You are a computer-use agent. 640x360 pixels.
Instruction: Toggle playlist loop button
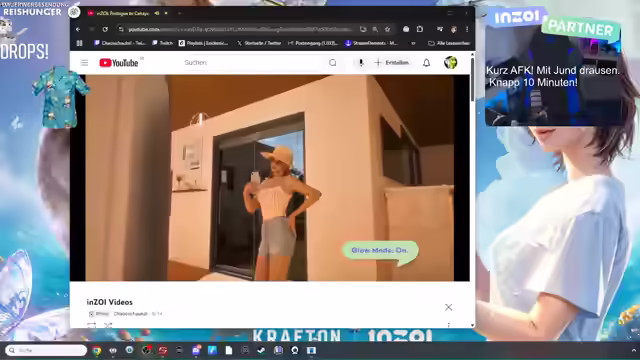(x=91, y=325)
